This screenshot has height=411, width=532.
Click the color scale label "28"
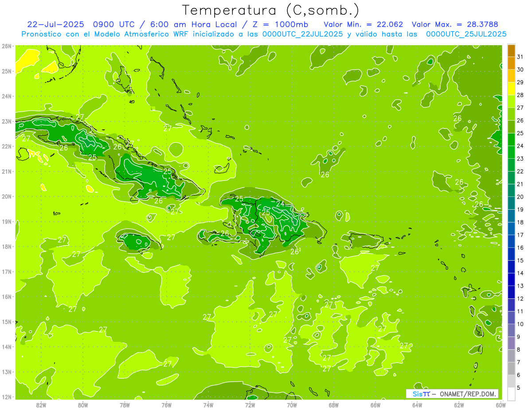[x=520, y=95]
